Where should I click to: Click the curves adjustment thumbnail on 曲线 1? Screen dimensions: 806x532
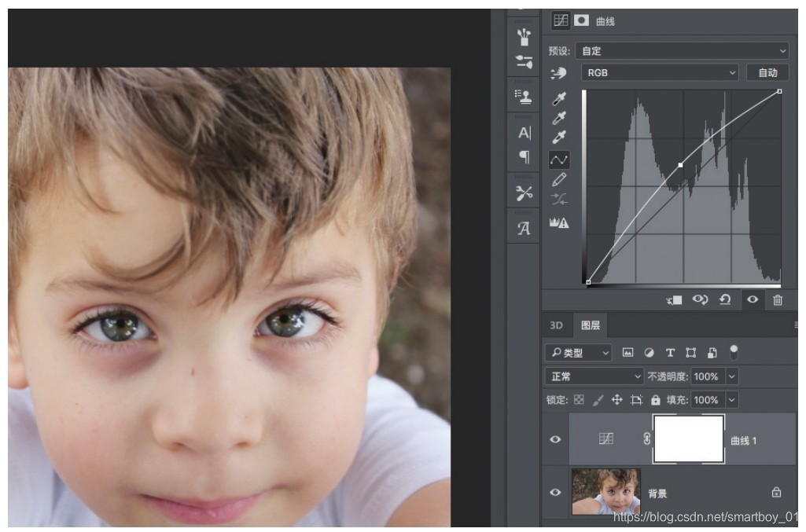click(x=606, y=438)
